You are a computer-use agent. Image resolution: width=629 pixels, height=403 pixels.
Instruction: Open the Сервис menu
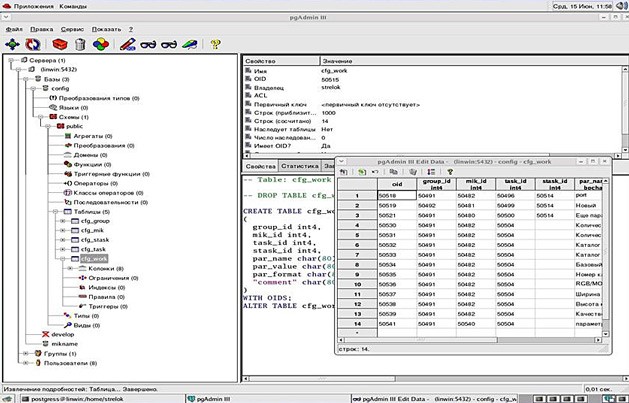(73, 29)
